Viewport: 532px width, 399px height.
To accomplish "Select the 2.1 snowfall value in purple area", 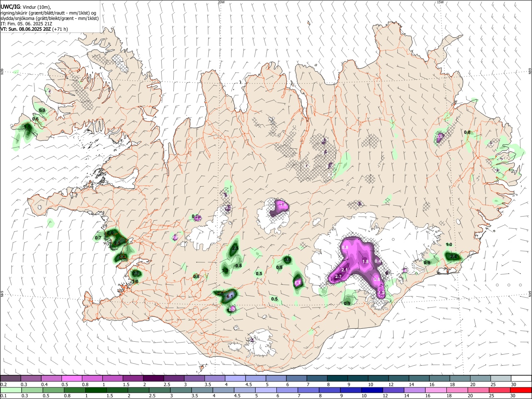I will click(344, 270).
